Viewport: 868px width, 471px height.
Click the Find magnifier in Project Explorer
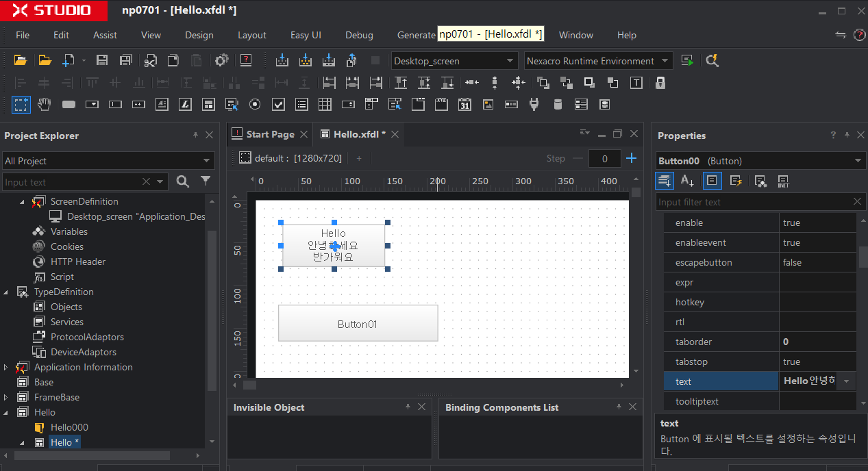click(x=182, y=181)
